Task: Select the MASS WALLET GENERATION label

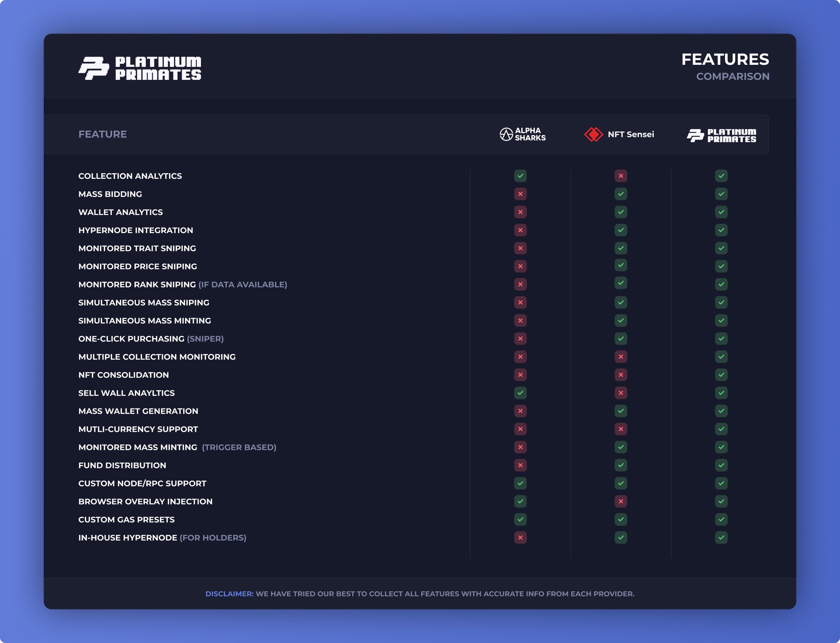Action: point(138,411)
